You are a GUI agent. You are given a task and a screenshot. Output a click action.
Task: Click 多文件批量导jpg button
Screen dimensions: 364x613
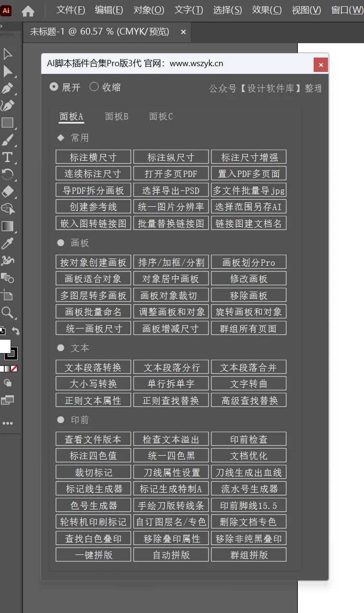pyautogui.click(x=249, y=190)
